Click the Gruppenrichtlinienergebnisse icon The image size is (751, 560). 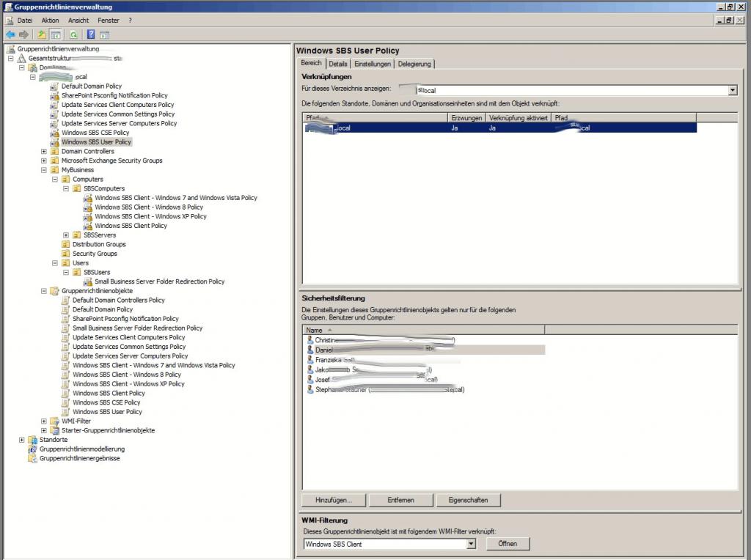32,459
